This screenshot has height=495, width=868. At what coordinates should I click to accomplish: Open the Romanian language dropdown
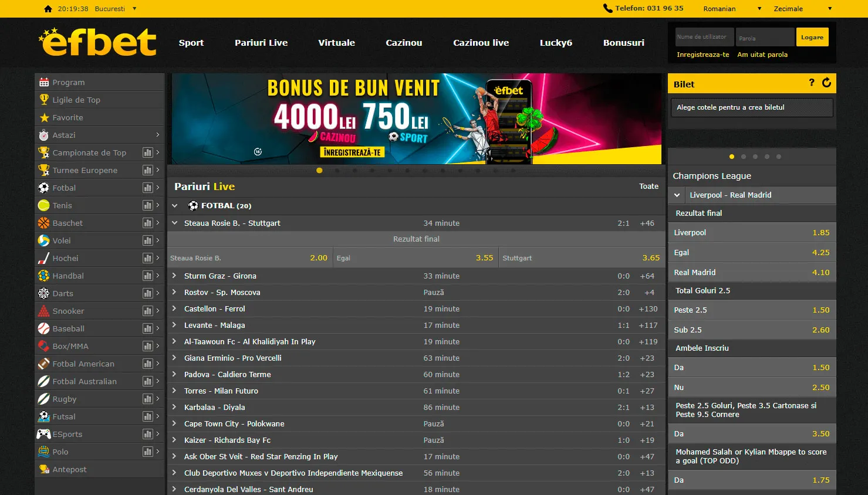coord(732,9)
